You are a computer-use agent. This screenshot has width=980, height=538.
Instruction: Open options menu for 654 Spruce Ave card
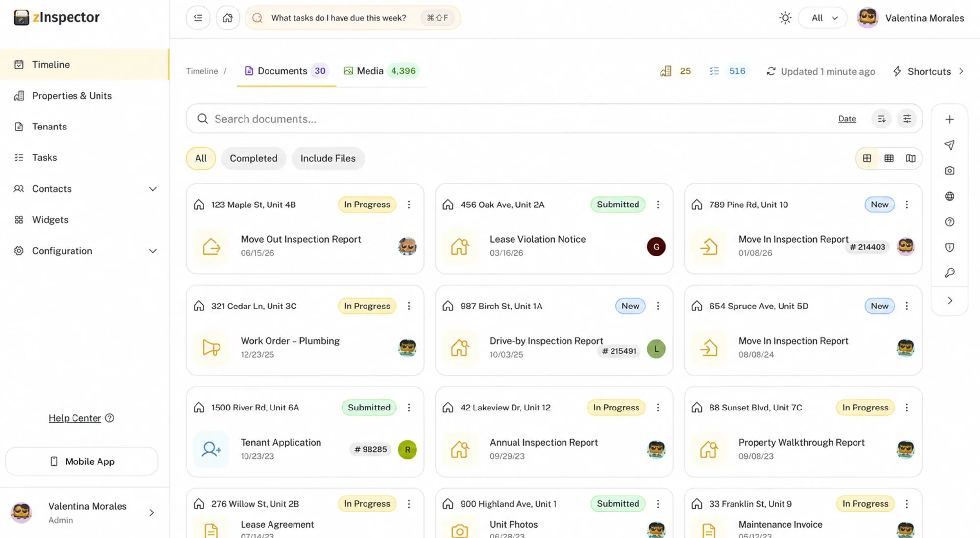tap(906, 306)
